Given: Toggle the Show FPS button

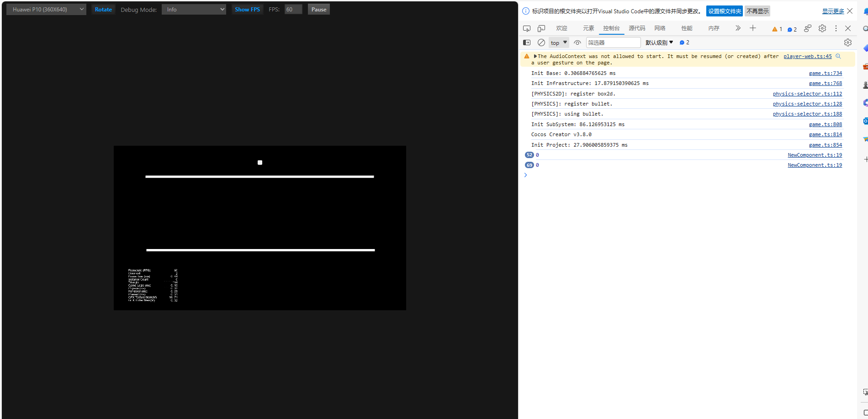Looking at the screenshot, I should (x=247, y=9).
